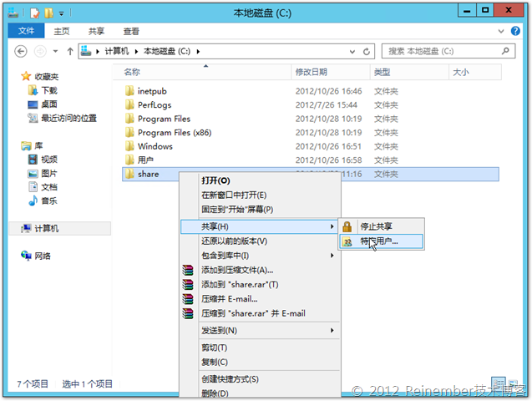The image size is (532, 401).
Task: Open the 文件 ribbon tab
Action: [26, 31]
